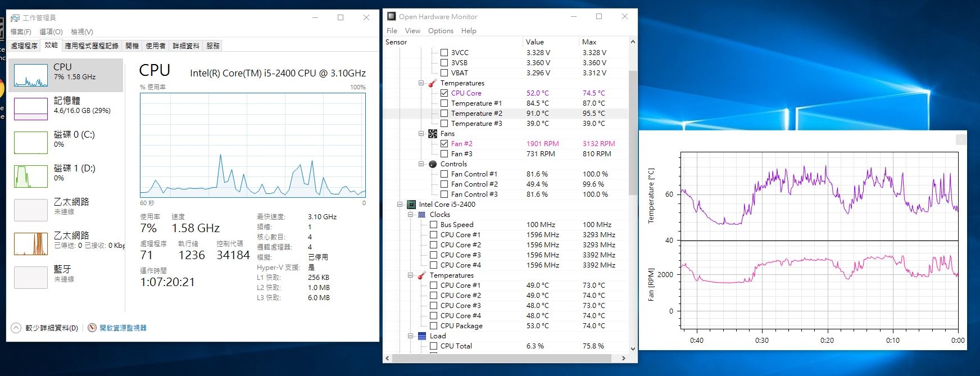Open the Options menu in Open Hardware Monitor
Screen dimensions: 980x376
441,31
